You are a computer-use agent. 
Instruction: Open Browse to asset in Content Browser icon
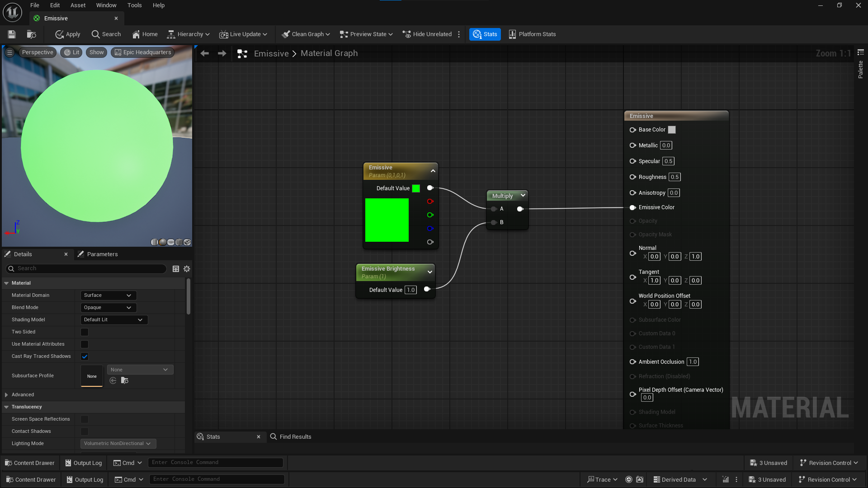[31, 34]
